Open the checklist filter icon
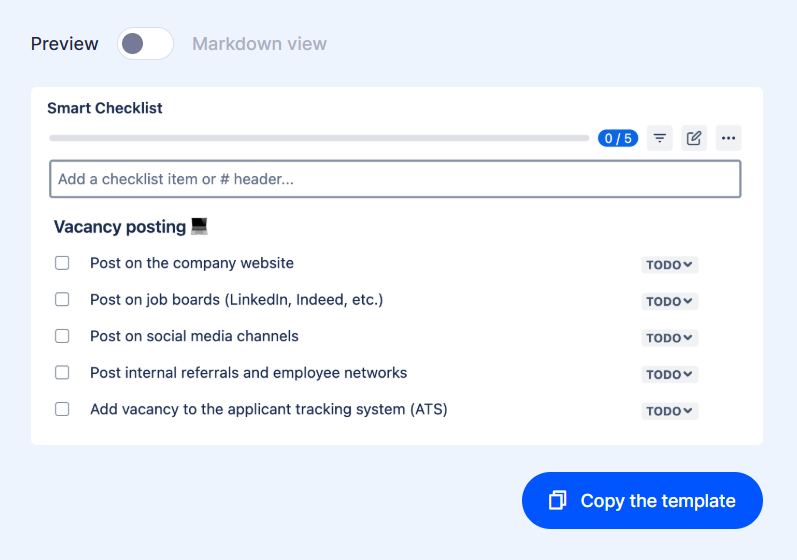This screenshot has height=560, width=797. (660, 138)
